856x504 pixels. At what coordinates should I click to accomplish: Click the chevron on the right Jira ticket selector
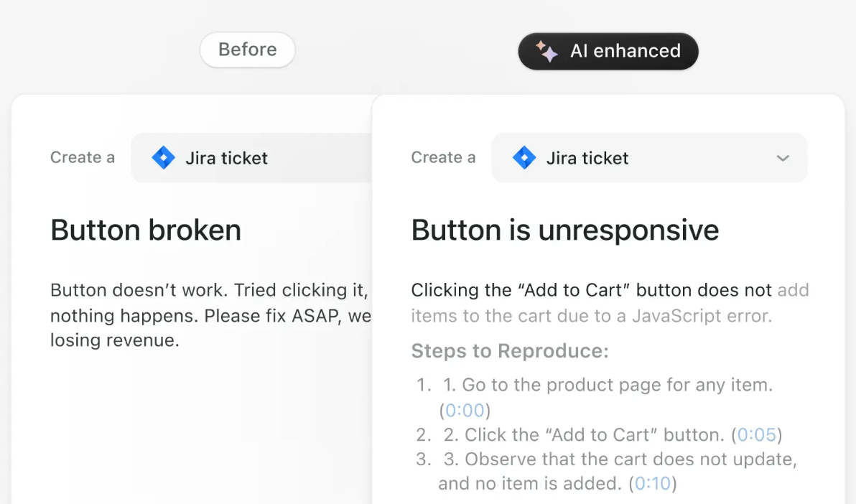point(783,158)
